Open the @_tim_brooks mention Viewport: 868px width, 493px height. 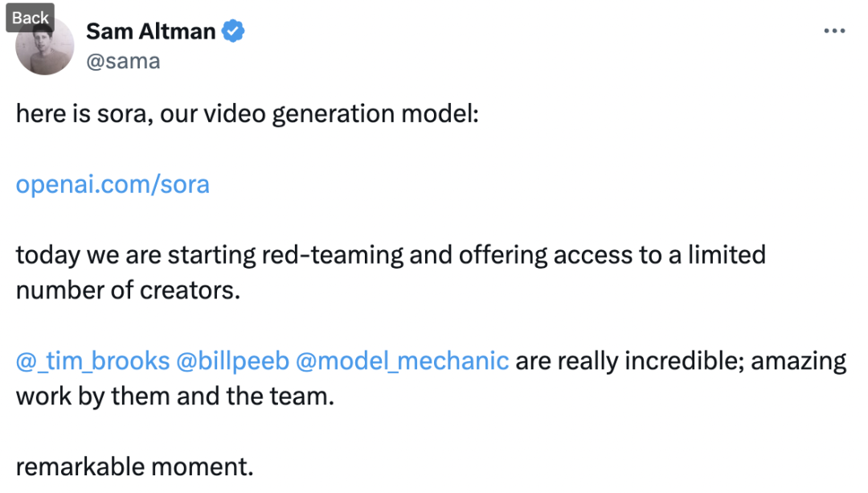click(92, 360)
